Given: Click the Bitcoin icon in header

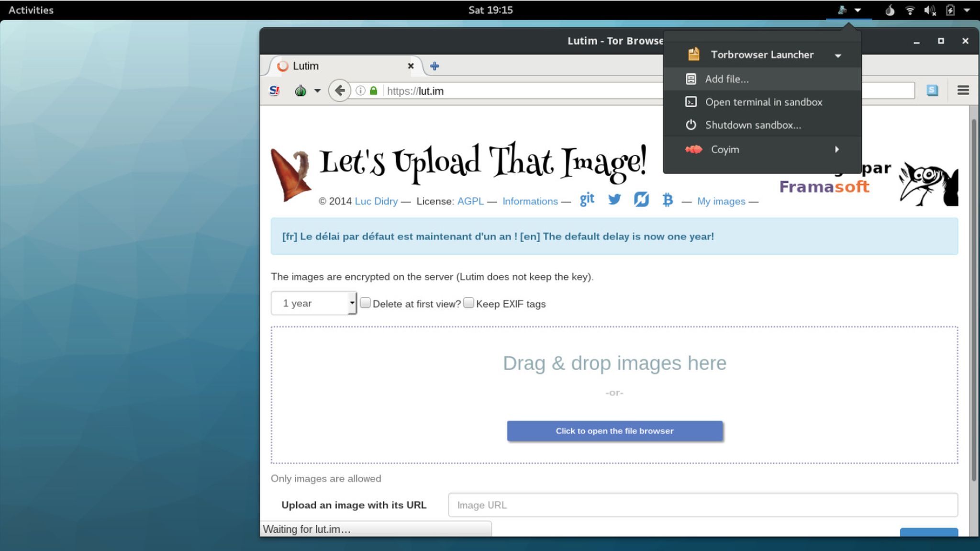Looking at the screenshot, I should [x=668, y=200].
